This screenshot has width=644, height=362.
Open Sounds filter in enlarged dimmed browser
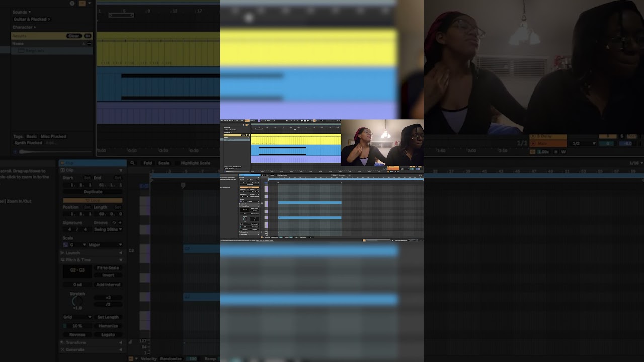coord(21,12)
